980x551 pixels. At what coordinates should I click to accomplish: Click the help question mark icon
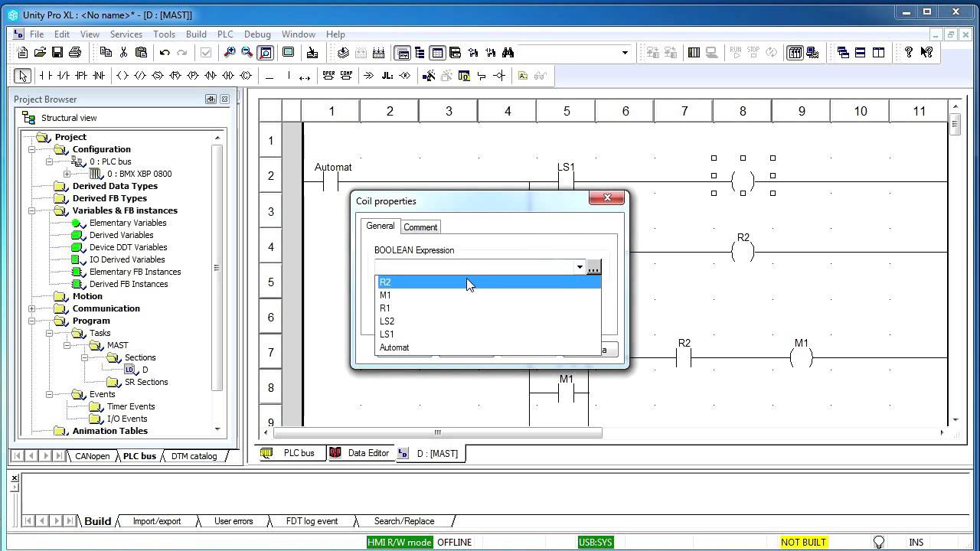click(909, 52)
